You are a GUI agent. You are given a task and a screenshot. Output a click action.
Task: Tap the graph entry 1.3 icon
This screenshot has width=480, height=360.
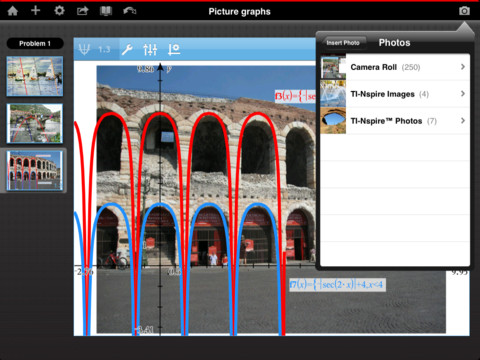pyautogui.click(x=96, y=49)
